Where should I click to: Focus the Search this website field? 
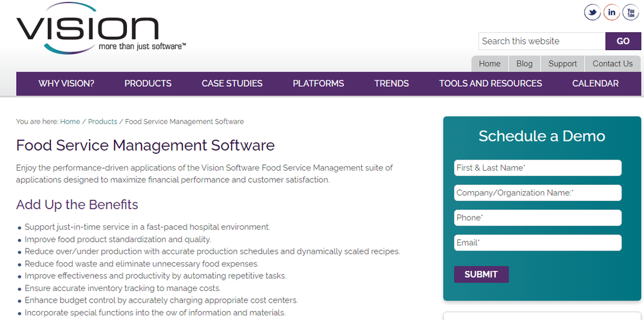[542, 41]
